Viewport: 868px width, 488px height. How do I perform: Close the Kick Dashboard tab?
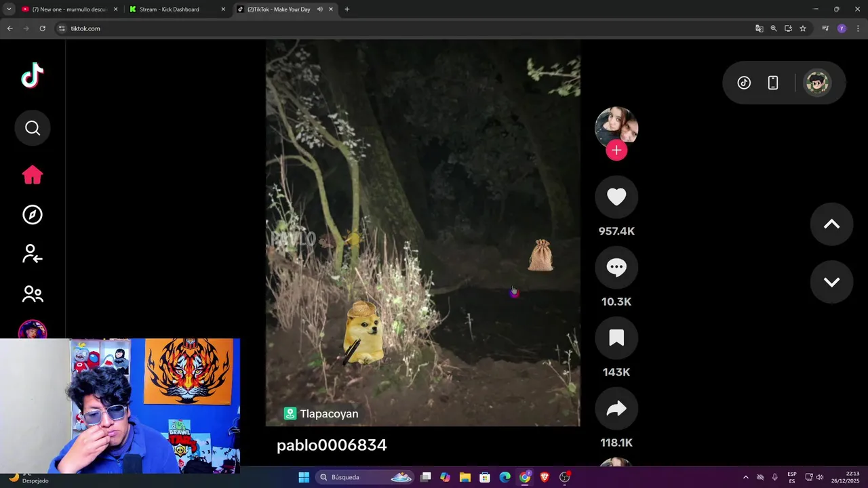click(x=223, y=9)
